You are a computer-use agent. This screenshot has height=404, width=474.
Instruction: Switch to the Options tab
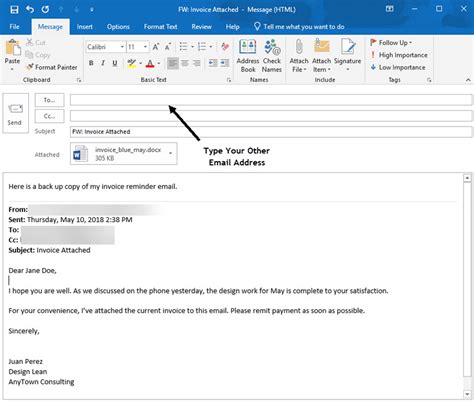[x=118, y=27]
